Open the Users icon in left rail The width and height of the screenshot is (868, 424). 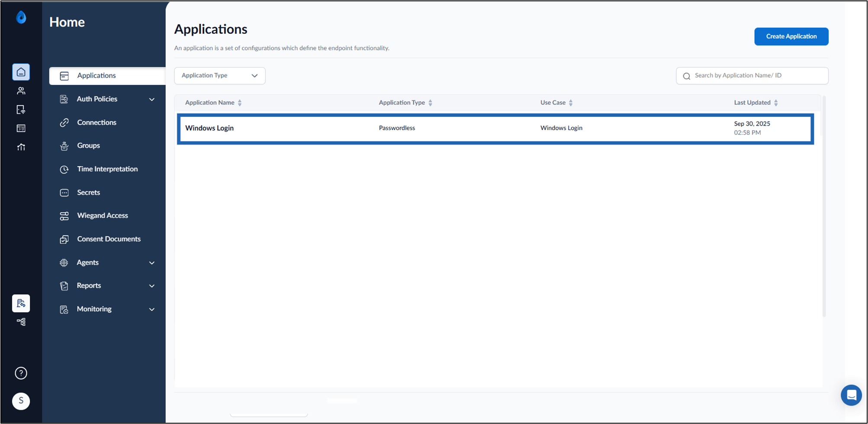click(x=21, y=91)
